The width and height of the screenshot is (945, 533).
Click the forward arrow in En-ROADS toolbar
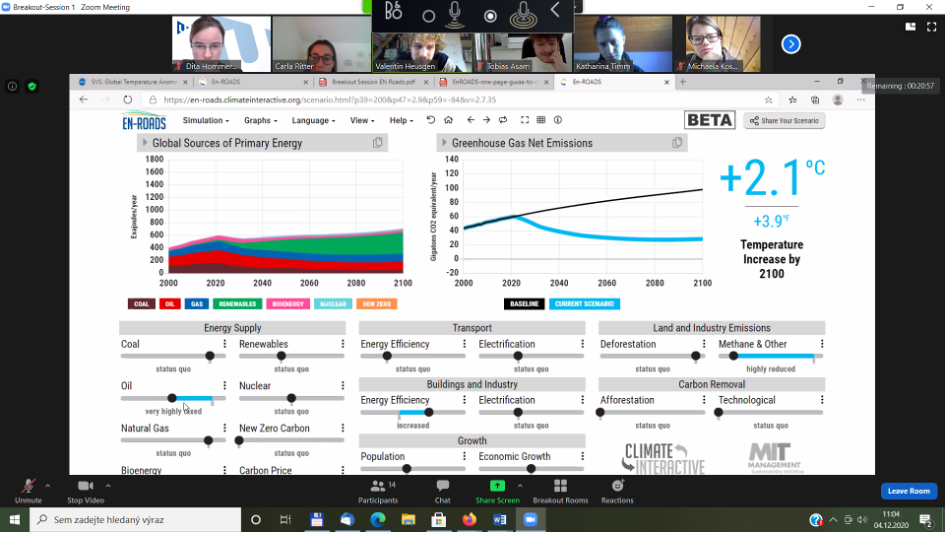[x=486, y=120]
